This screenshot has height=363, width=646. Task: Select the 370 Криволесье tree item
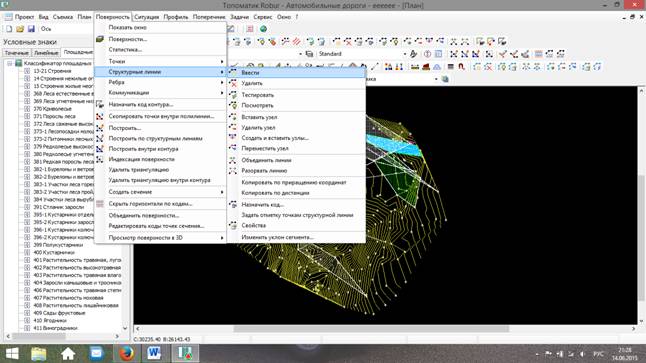(x=52, y=109)
